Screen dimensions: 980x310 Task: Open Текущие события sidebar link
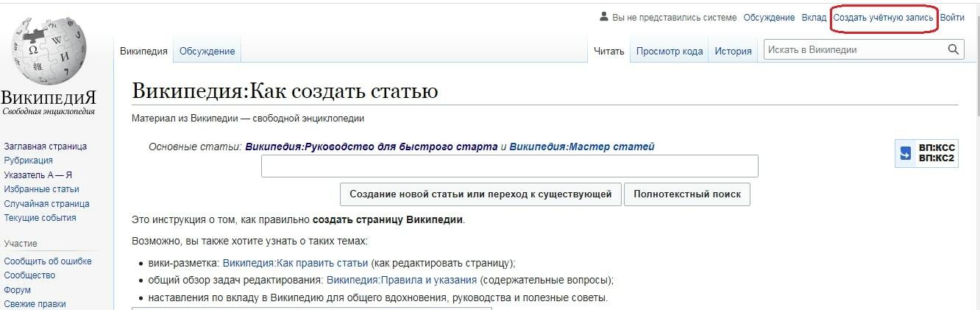(40, 218)
